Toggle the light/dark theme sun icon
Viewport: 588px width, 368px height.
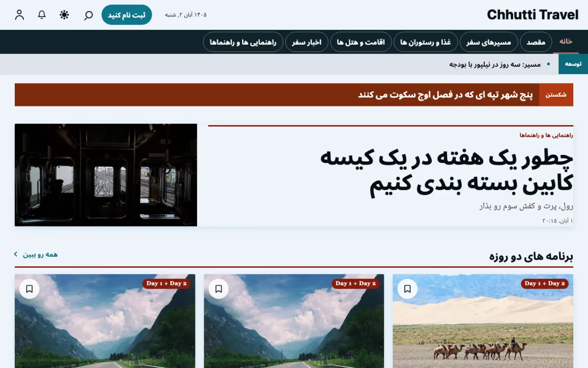pos(65,15)
